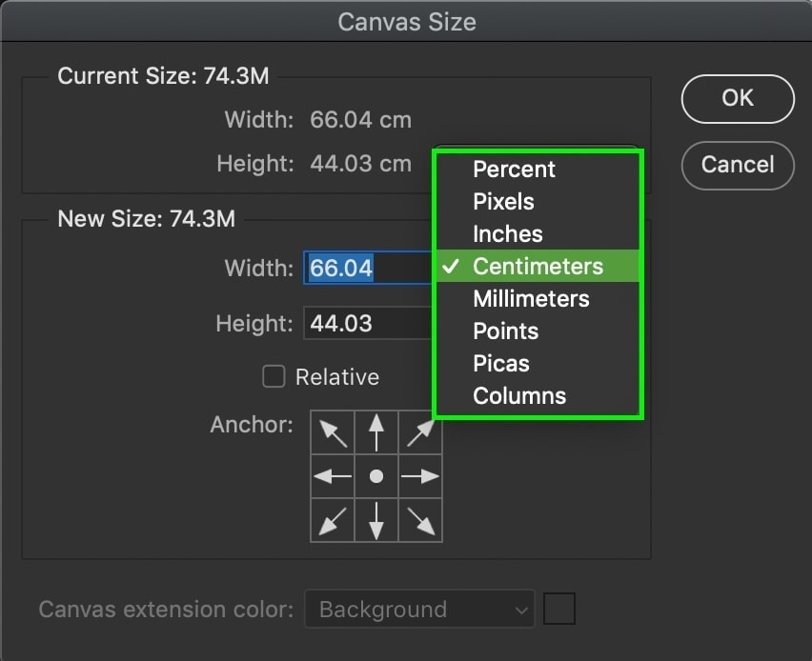Set anchor to top-right arrow

click(419, 432)
